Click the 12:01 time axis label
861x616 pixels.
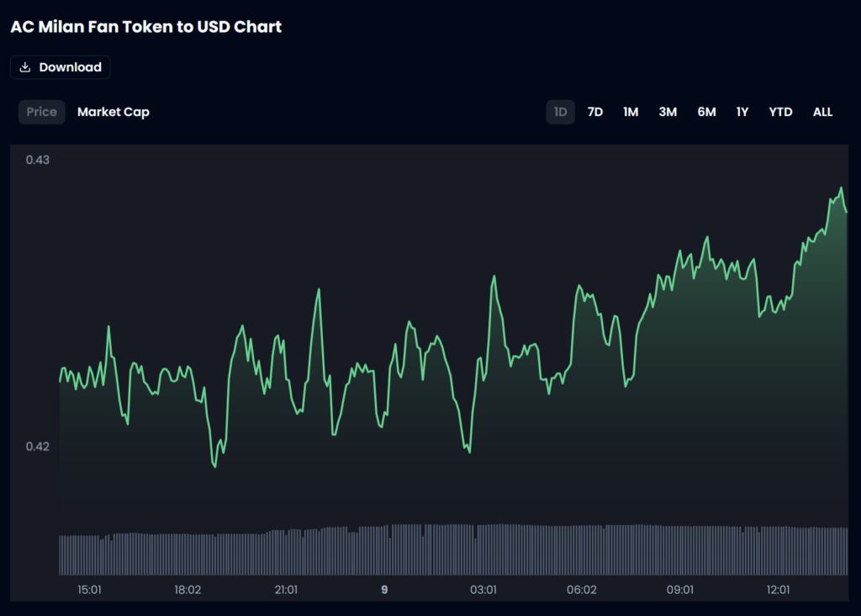[779, 590]
